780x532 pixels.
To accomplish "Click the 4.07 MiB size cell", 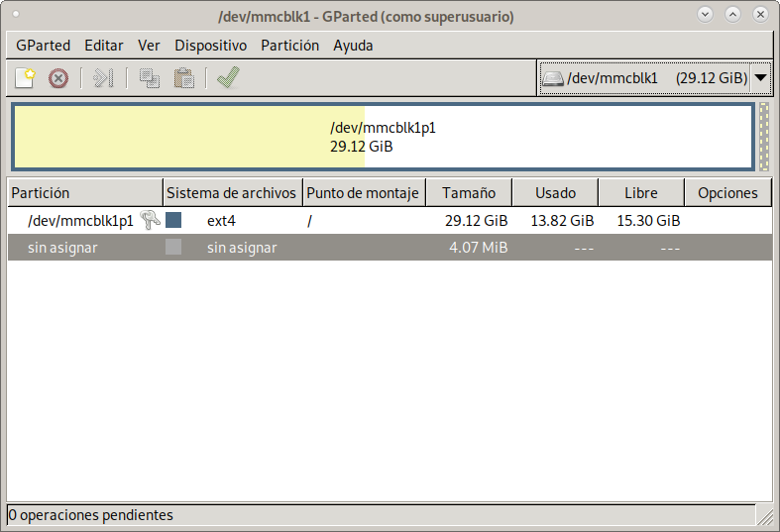I will coord(478,247).
